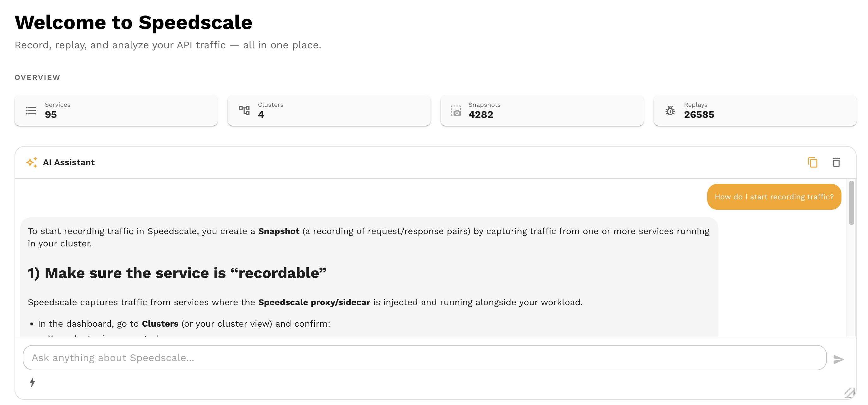The height and width of the screenshot is (405, 868).
Task: Click the 'How do I start recording traffic?' bubble
Action: pos(774,197)
